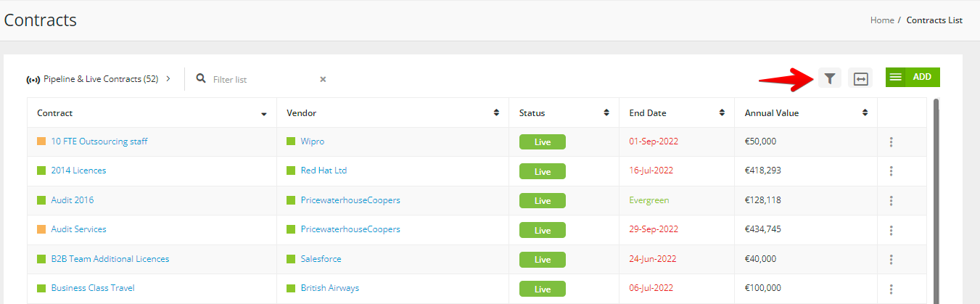Click Live status badge for Audit 2016
The image size is (980, 304).
pos(543,201)
